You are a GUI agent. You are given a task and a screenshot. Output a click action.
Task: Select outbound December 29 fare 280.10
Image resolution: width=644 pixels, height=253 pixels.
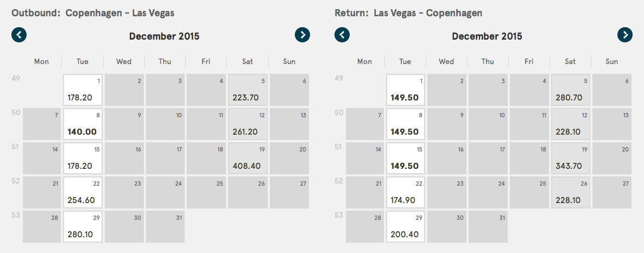coord(83,226)
